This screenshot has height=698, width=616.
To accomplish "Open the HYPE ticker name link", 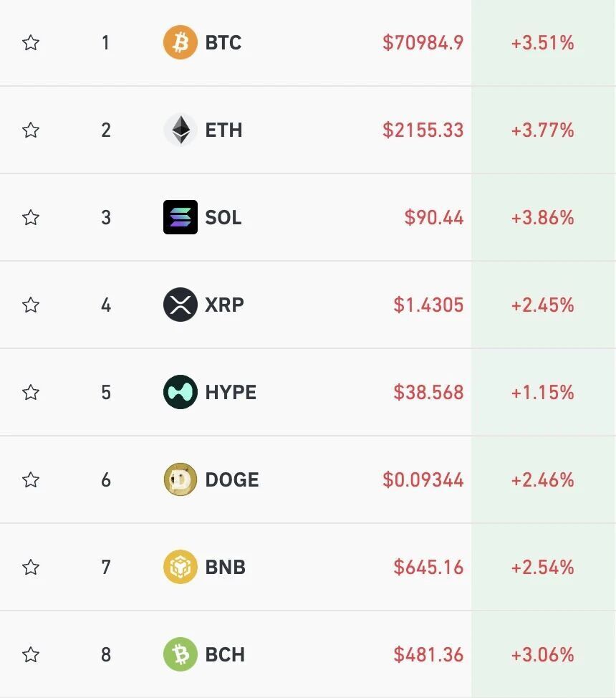I will (231, 392).
